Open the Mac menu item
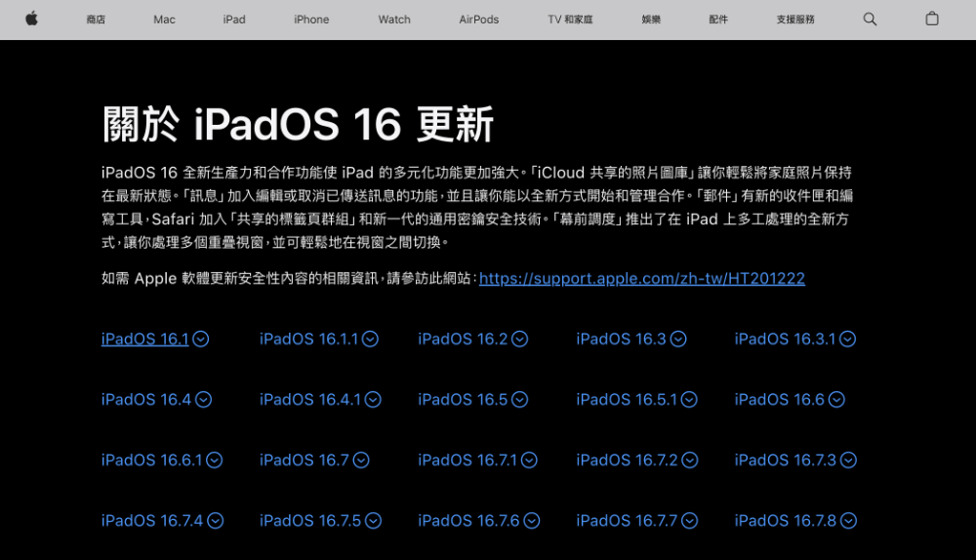Viewport: 976px width, 560px height. tap(164, 20)
